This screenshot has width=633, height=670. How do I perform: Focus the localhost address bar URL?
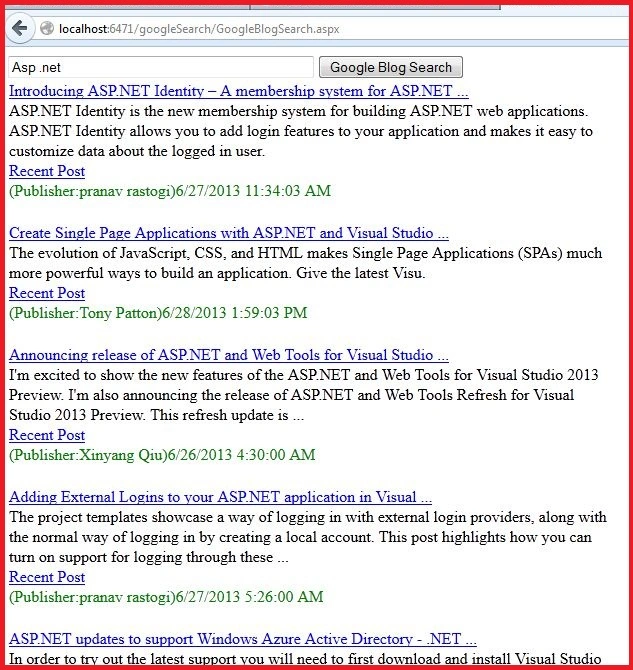coord(199,29)
